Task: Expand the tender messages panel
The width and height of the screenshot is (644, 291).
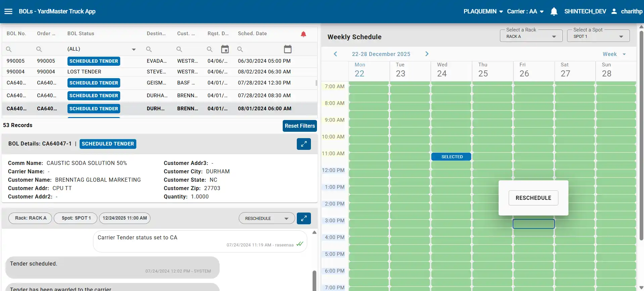Action: [304, 218]
